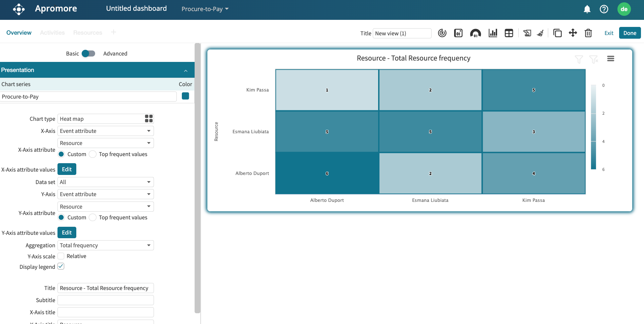Click the Procure-to-Pay series color swatch
This screenshot has height=324, width=644.
185,96
